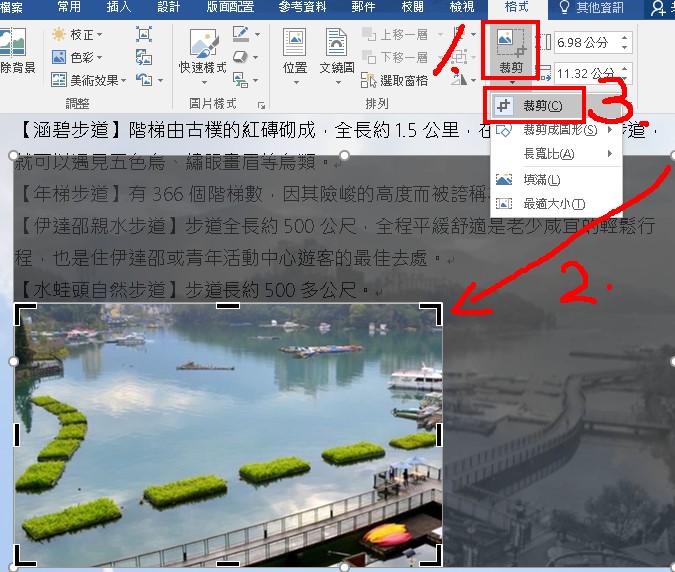Viewport: 675px width, 572px height.
Task: Switch to the 插入 (Insert) tab
Action: click(x=118, y=8)
